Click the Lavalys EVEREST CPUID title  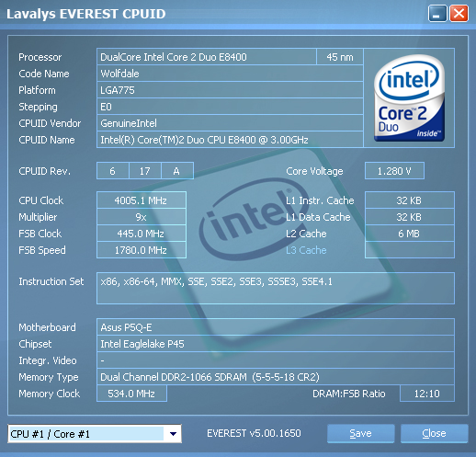tap(86, 14)
